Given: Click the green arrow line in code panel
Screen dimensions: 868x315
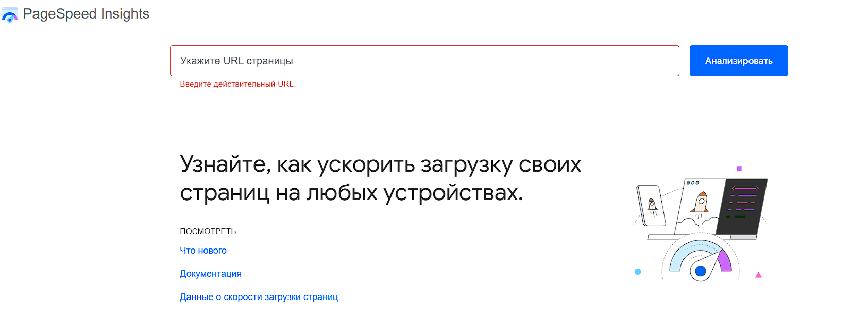Looking at the screenshot, I should click(x=745, y=188).
